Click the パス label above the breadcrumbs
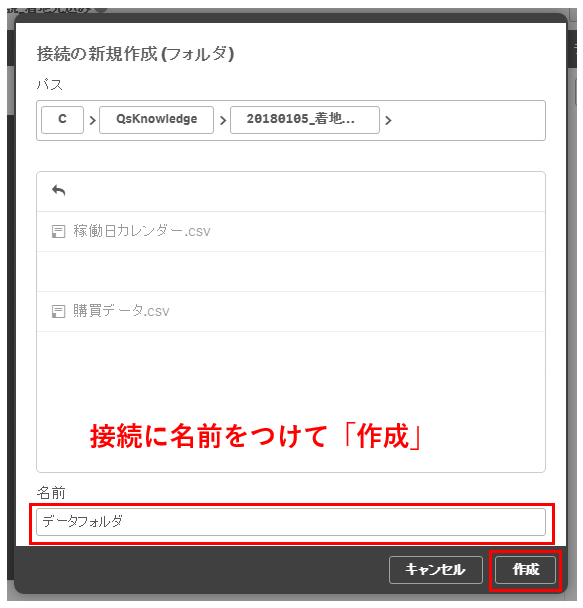Viewport: 583px width, 608px height. click(50, 84)
